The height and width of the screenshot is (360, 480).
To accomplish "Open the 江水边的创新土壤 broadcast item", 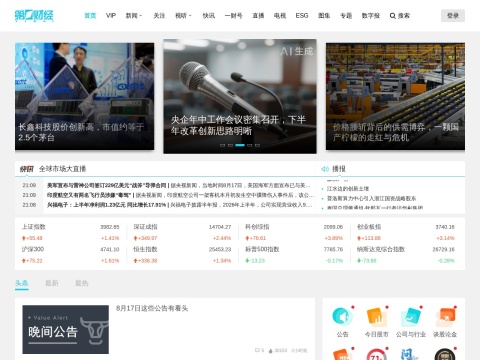I will tap(348, 189).
